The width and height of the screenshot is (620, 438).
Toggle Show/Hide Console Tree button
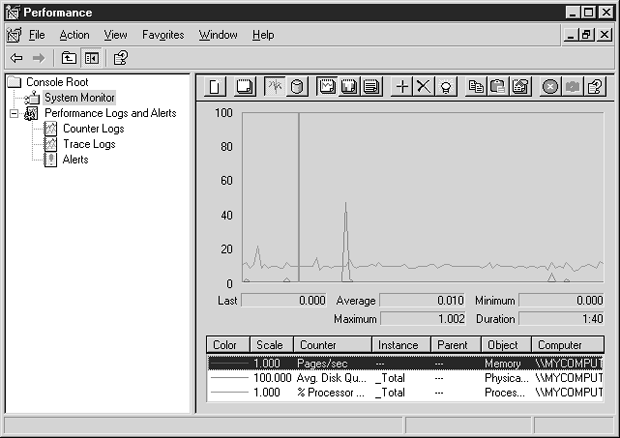pyautogui.click(x=92, y=58)
